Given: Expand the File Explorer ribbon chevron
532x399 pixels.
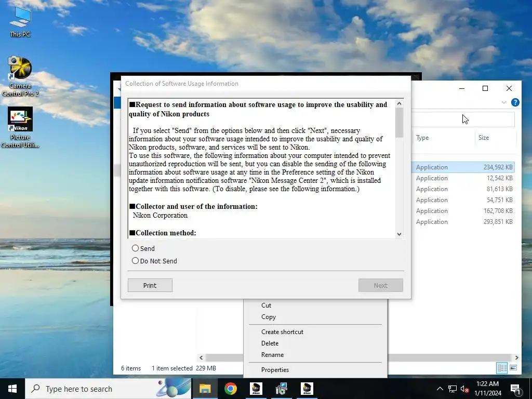Looking at the screenshot, I should 504,102.
